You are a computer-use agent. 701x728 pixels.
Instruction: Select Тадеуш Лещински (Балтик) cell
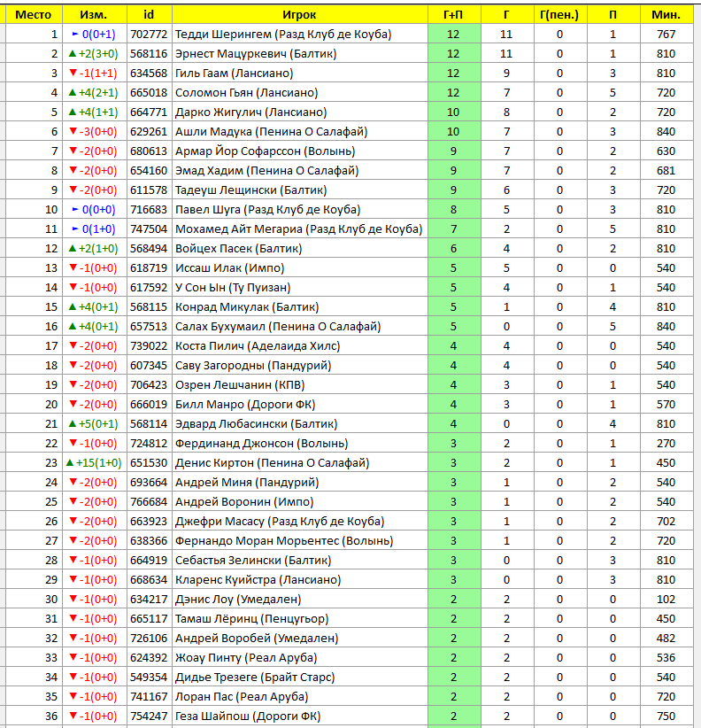(300, 190)
